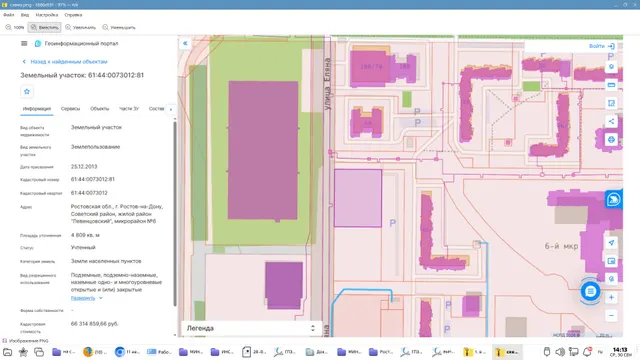Switch to the Информация tab
This screenshot has height=360, width=640.
(x=37, y=109)
